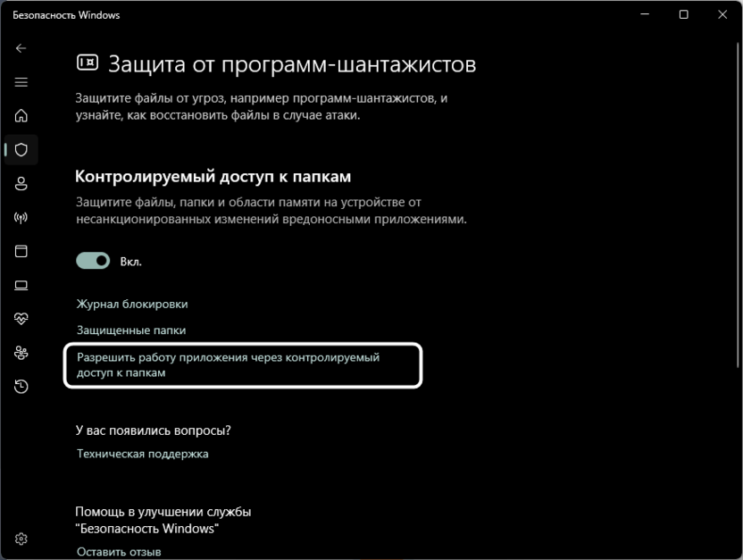Open Account protection person icon
743x560 pixels.
tap(21, 184)
